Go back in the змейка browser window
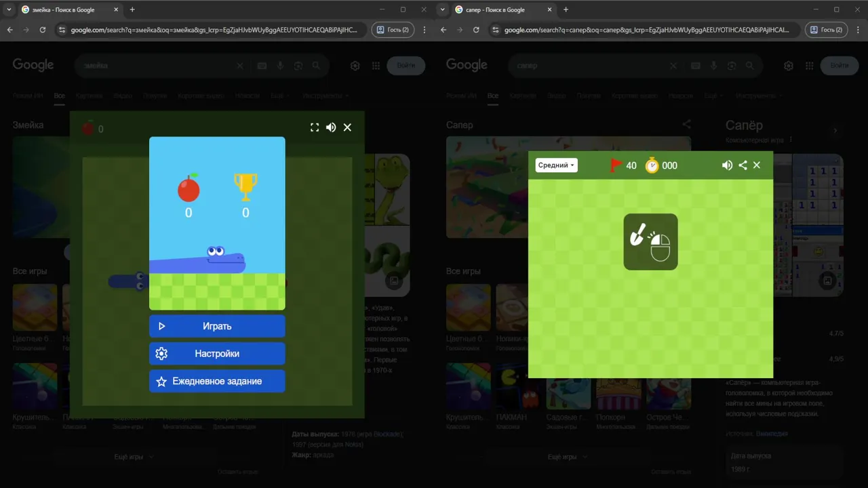Screen dimensions: 868x488 (9, 30)
